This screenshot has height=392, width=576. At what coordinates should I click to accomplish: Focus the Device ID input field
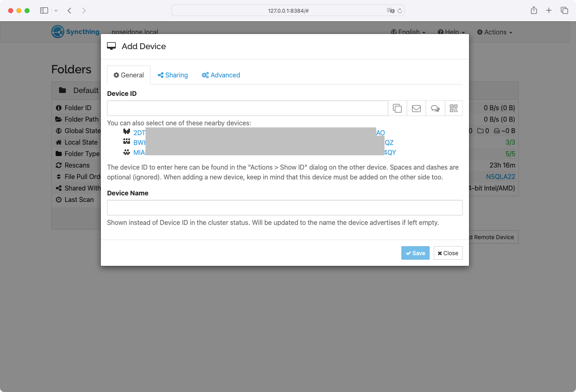[x=247, y=108]
